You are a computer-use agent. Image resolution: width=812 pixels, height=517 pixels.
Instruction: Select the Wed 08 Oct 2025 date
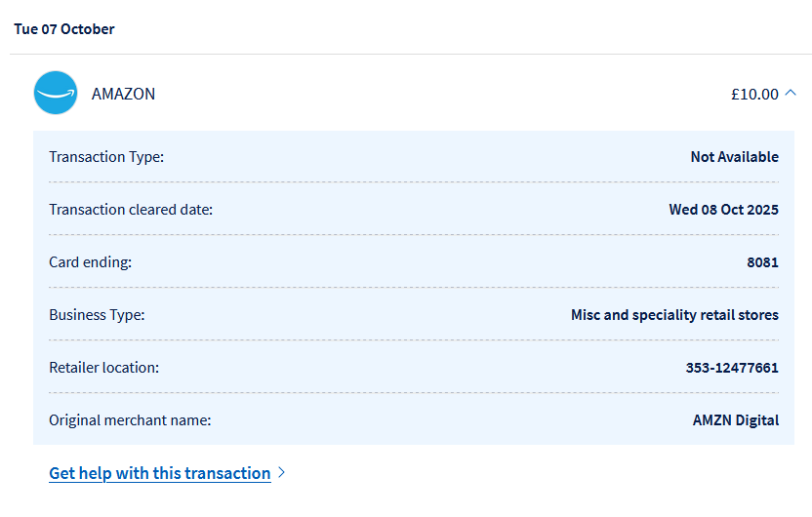[x=723, y=210]
